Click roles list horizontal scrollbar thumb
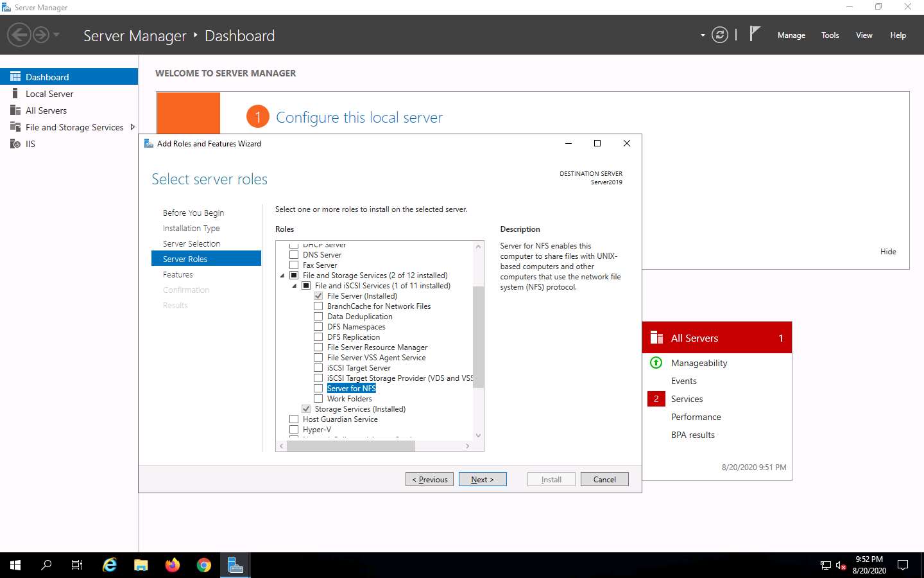 [x=350, y=446]
